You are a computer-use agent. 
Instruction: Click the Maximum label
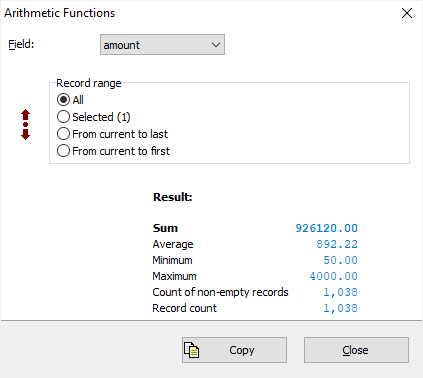coord(174,276)
